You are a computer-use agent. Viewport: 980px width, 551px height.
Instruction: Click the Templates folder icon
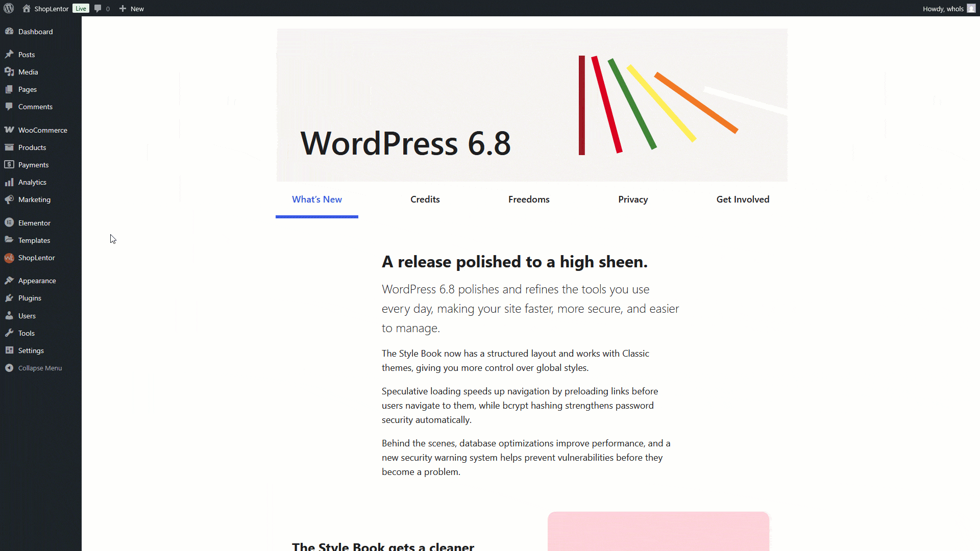click(x=9, y=240)
